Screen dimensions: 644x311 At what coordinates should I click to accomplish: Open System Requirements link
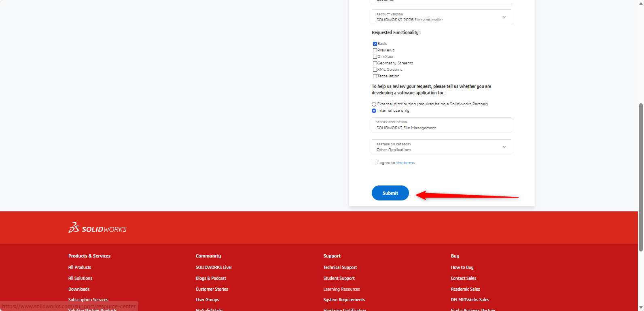344,300
